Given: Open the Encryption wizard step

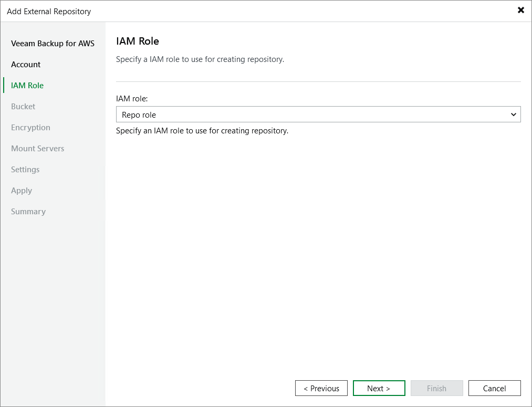Looking at the screenshot, I should 30,128.
